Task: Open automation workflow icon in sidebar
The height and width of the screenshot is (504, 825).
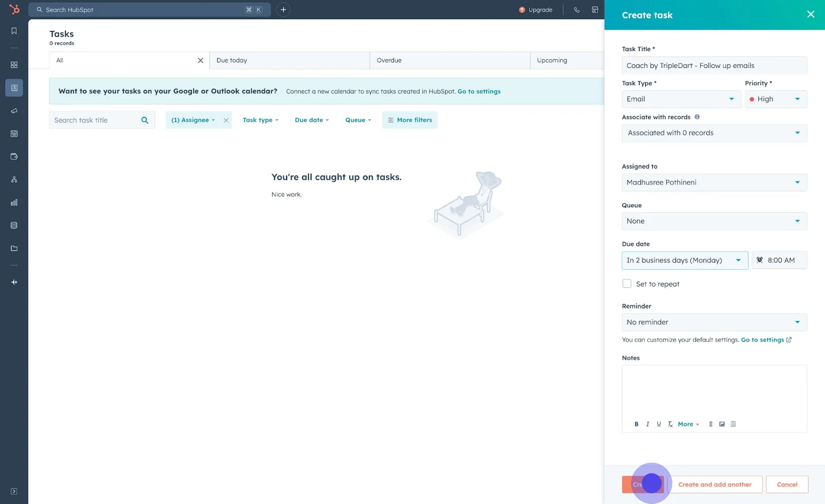Action: pyautogui.click(x=14, y=179)
